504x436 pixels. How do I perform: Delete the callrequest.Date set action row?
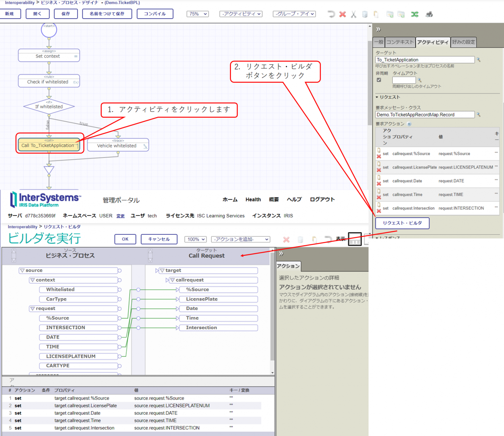pyautogui.click(x=379, y=184)
